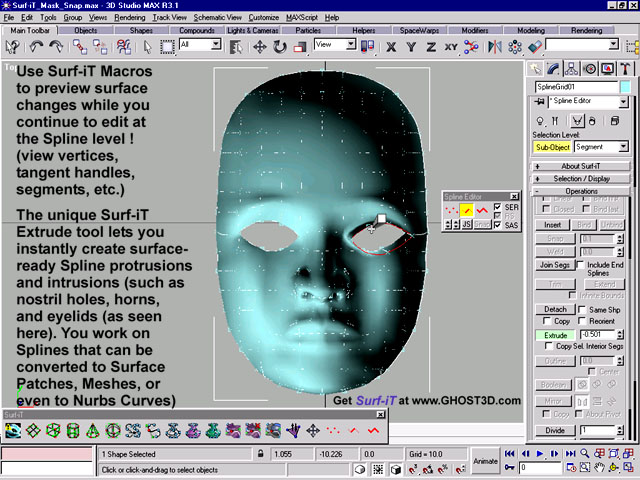Switch to the Modifiers tab

tap(475, 31)
